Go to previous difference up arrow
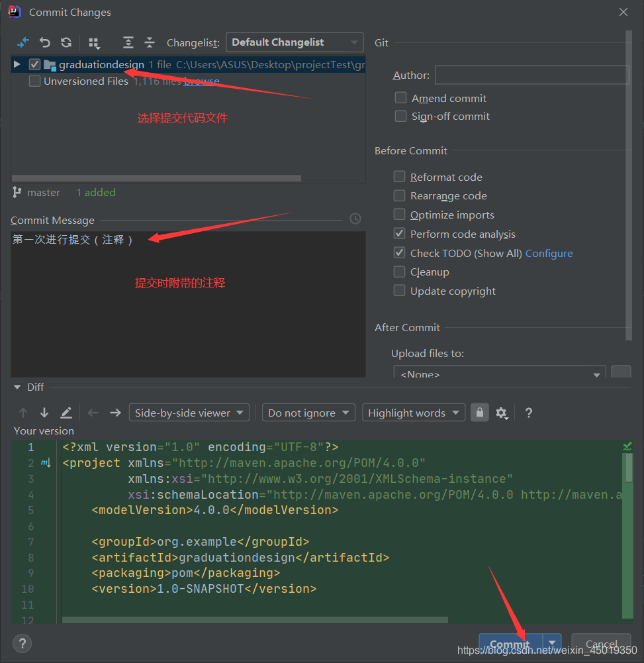 [23, 412]
